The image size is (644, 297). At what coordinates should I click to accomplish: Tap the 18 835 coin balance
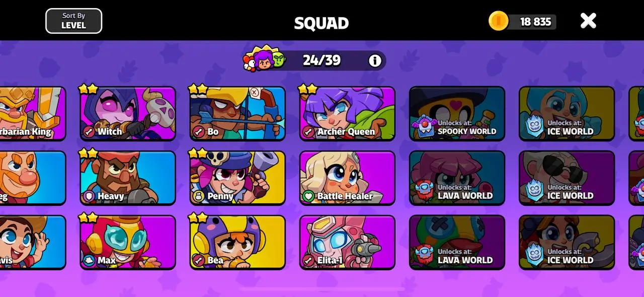pos(535,22)
